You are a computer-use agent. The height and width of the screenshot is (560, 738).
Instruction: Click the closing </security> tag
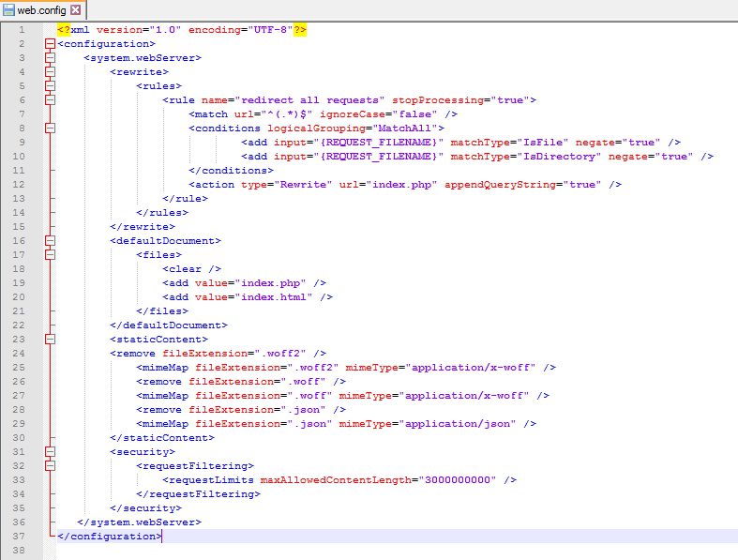pyautogui.click(x=145, y=508)
